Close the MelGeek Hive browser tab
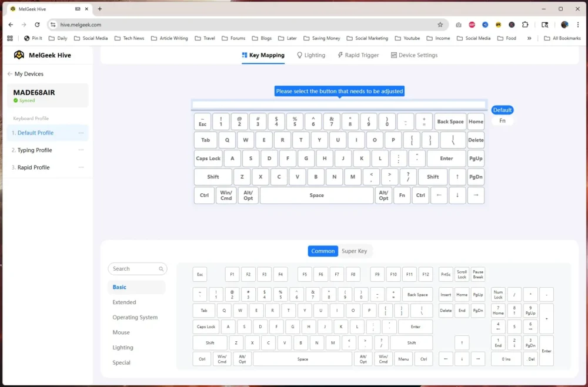 point(87,9)
